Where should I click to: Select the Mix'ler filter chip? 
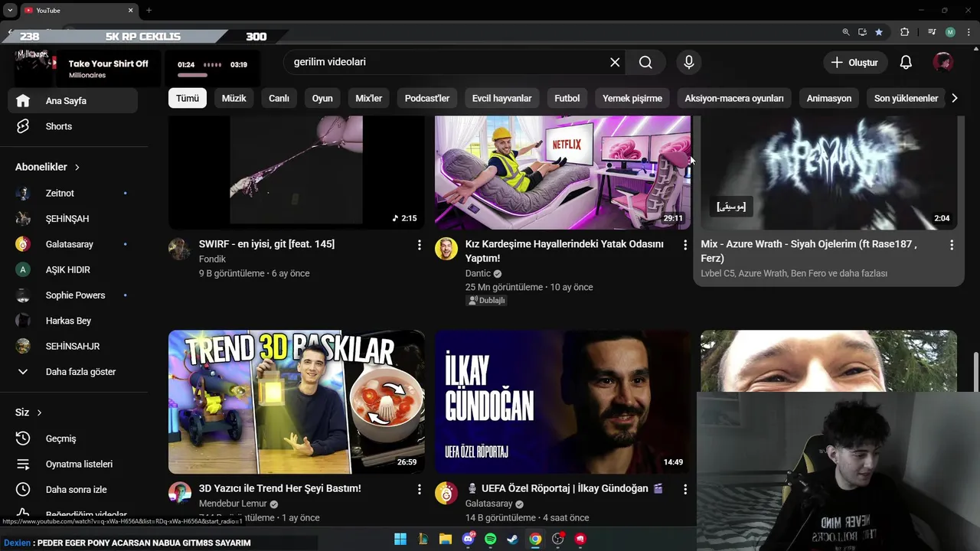tap(369, 98)
